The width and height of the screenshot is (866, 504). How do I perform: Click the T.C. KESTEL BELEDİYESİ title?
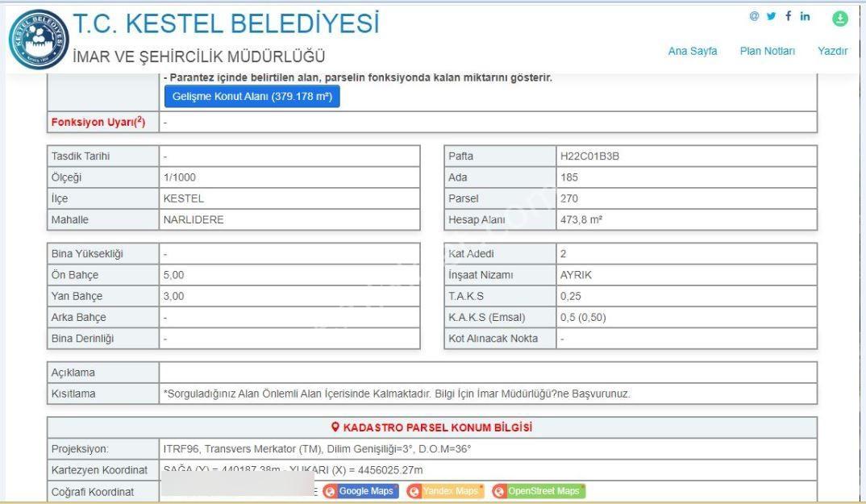[227, 23]
